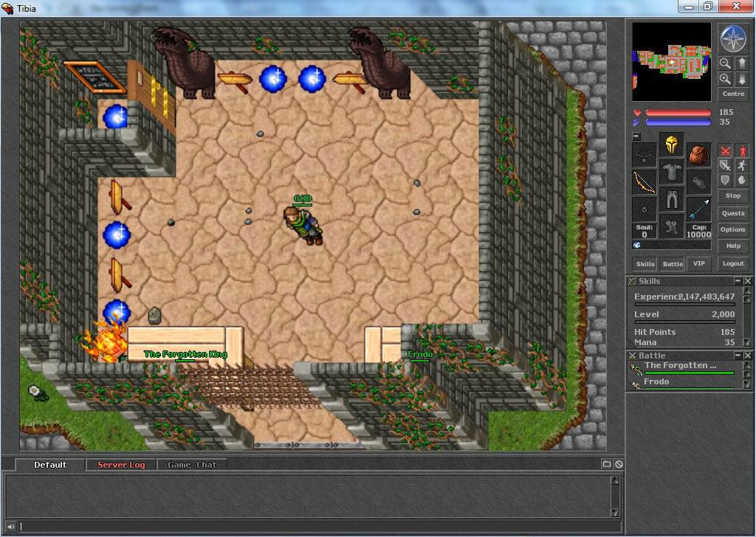
Task: Click the amulet necklace slot
Action: click(644, 155)
